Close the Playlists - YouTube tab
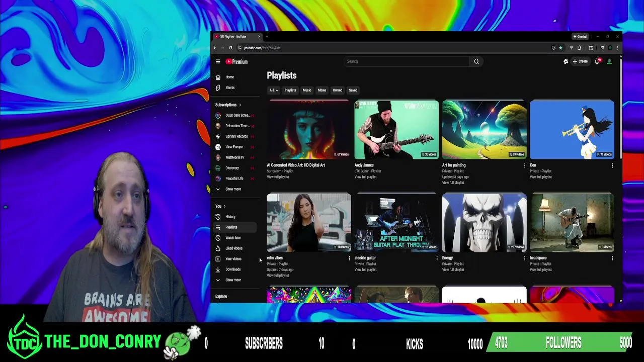The width and height of the screenshot is (644, 362). (259, 37)
